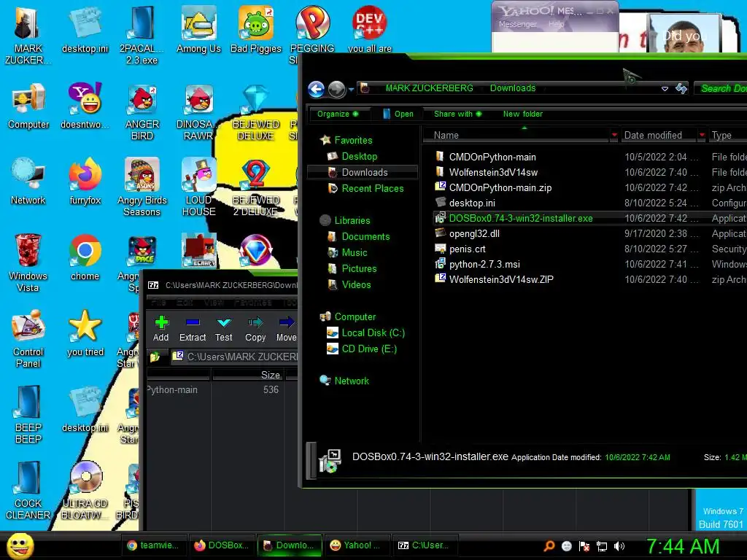The height and width of the screenshot is (560, 747).
Task: Select the Network desktop icon
Action: [28, 182]
